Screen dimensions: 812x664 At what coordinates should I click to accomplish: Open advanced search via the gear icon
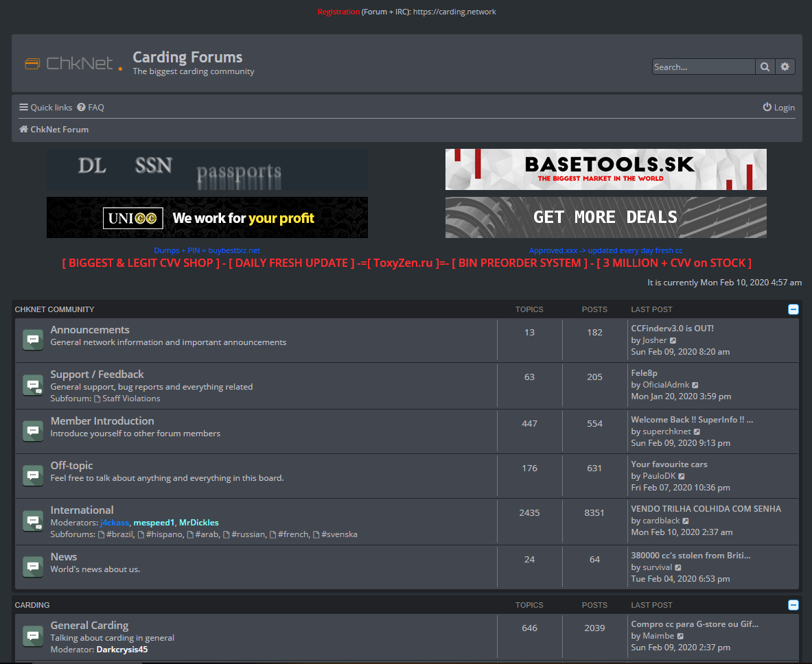click(x=785, y=67)
